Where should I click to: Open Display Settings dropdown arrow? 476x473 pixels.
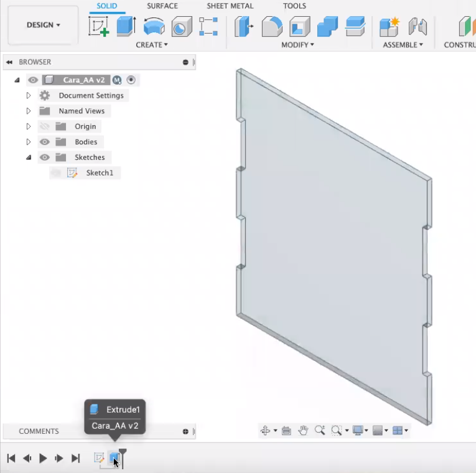tap(366, 431)
